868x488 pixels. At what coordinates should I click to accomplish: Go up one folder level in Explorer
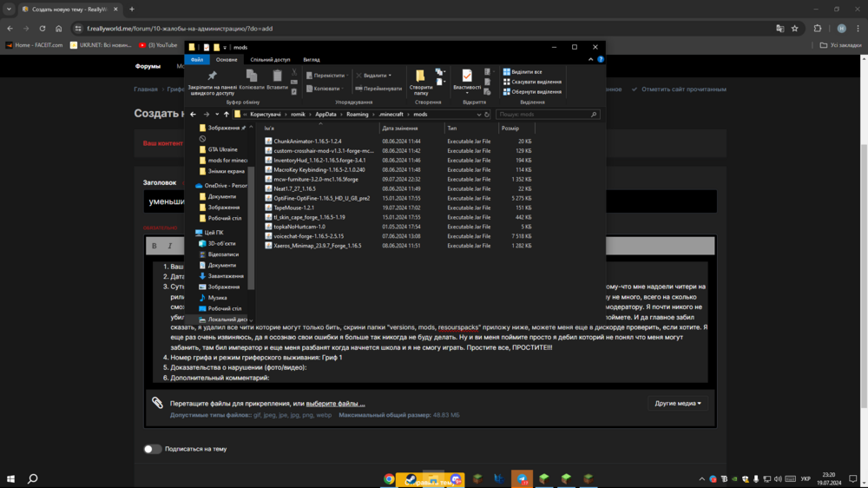click(x=226, y=114)
